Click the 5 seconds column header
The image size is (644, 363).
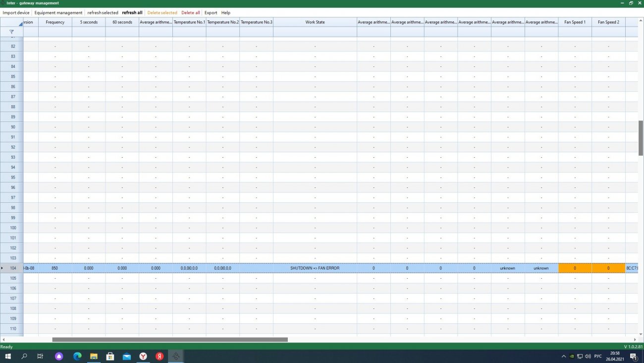(89, 22)
